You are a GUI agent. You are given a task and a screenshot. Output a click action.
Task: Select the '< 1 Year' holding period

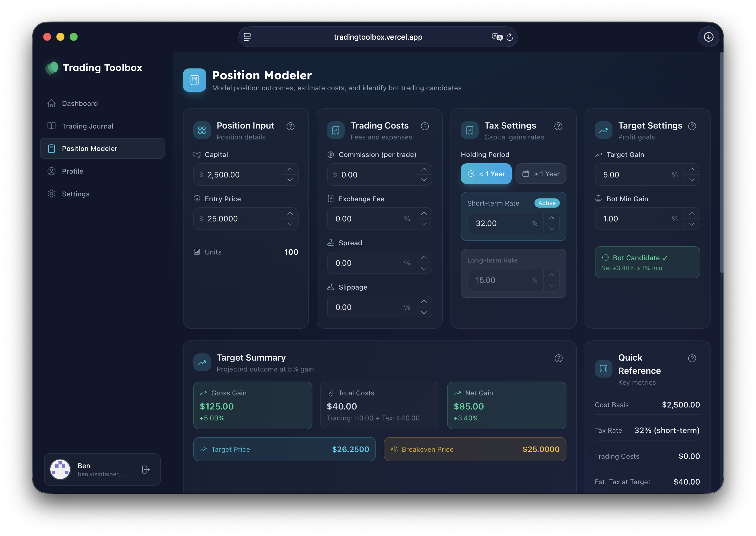[486, 174]
